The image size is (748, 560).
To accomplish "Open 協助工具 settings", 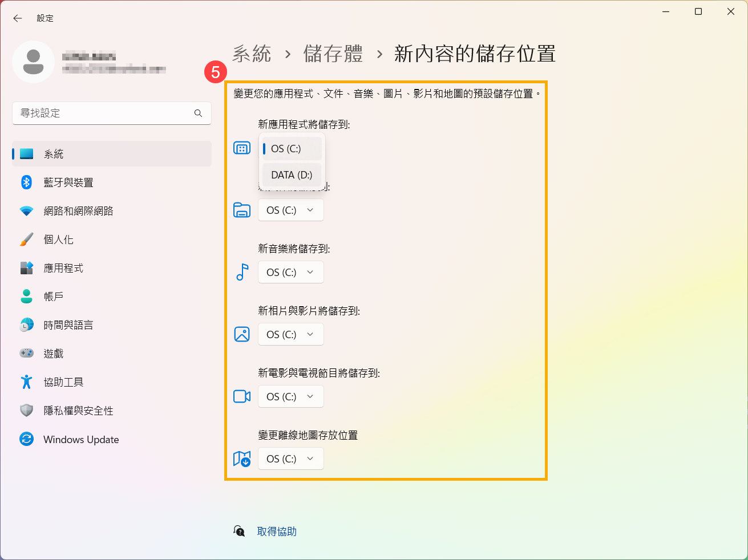I will click(112, 382).
